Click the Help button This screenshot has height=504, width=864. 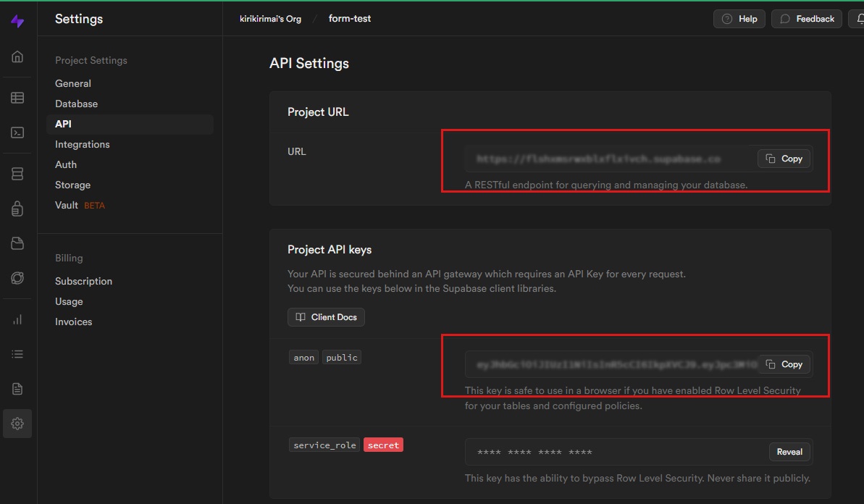coord(739,19)
